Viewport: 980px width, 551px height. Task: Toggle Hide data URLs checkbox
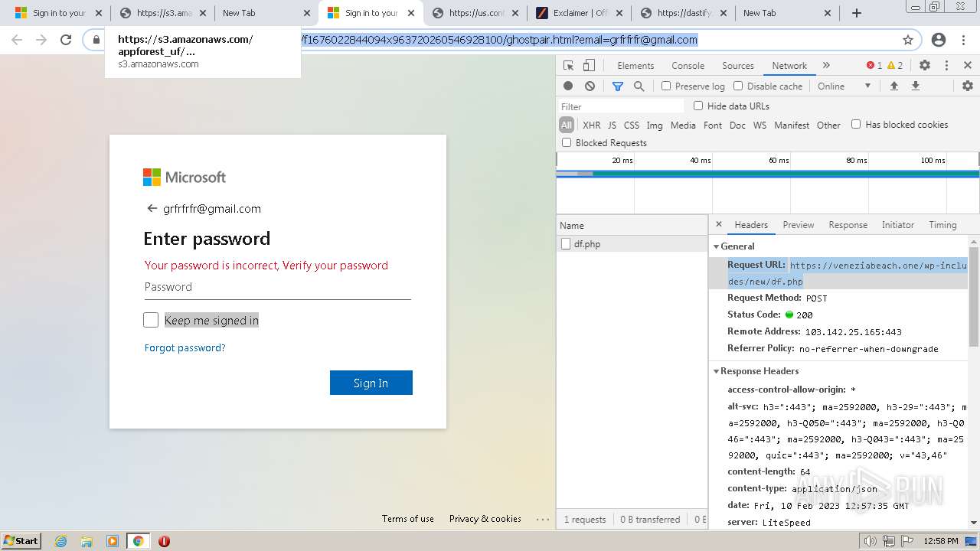(x=698, y=106)
